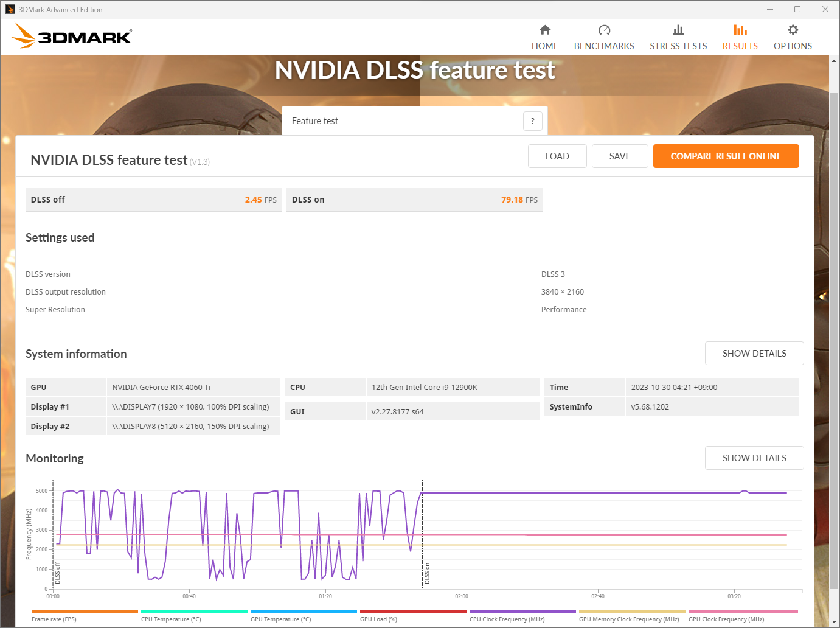Toggle CPU Clock Frequency legend swatch
This screenshot has height=628, width=840.
[x=522, y=611]
